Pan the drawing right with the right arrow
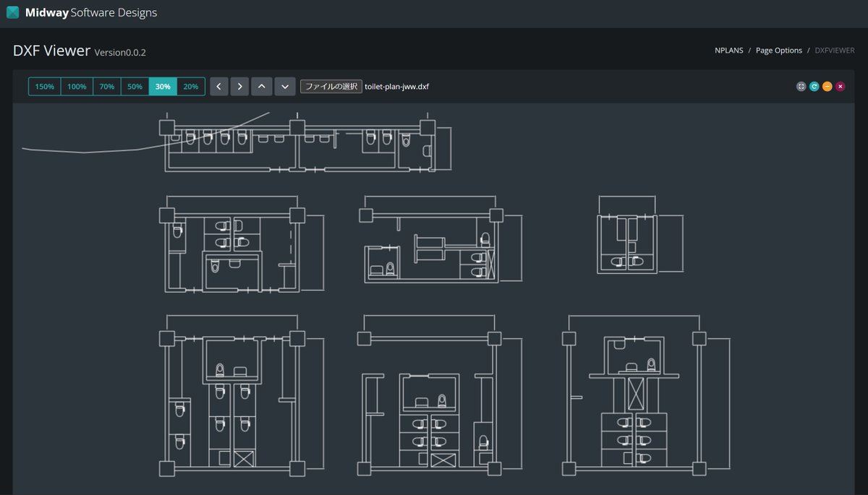Viewport: 868px width, 495px height. [x=239, y=86]
